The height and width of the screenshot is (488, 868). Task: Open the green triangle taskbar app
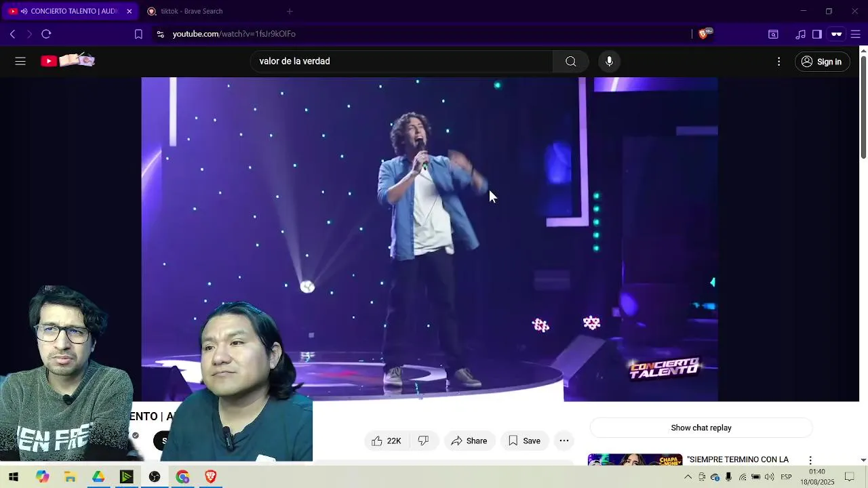(x=127, y=477)
